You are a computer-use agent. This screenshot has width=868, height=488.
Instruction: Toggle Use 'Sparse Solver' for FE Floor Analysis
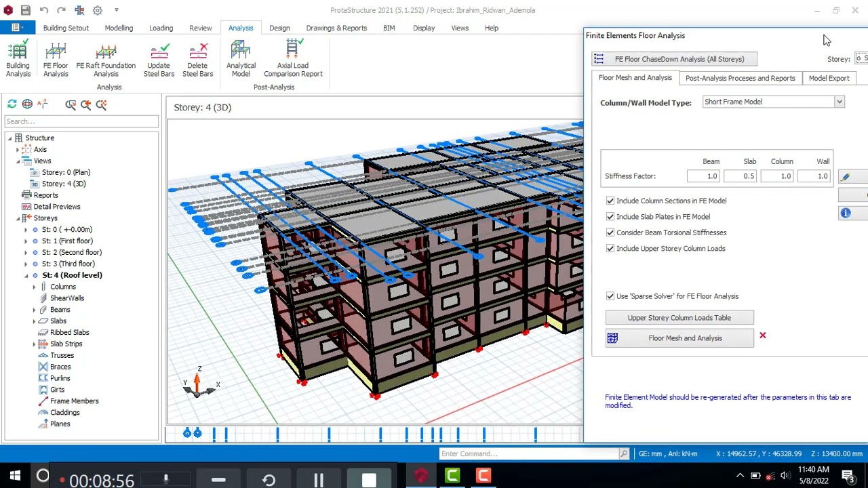[610, 296]
